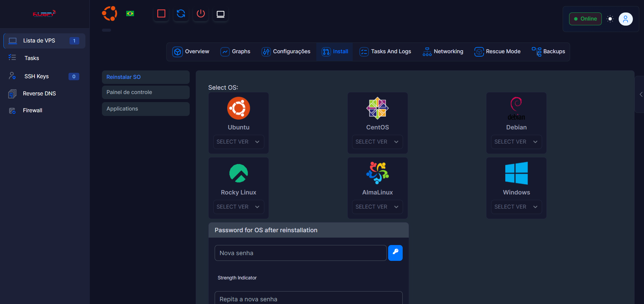
Task: Click the laptop icon beside Lista de VPS
Action: [x=13, y=41]
